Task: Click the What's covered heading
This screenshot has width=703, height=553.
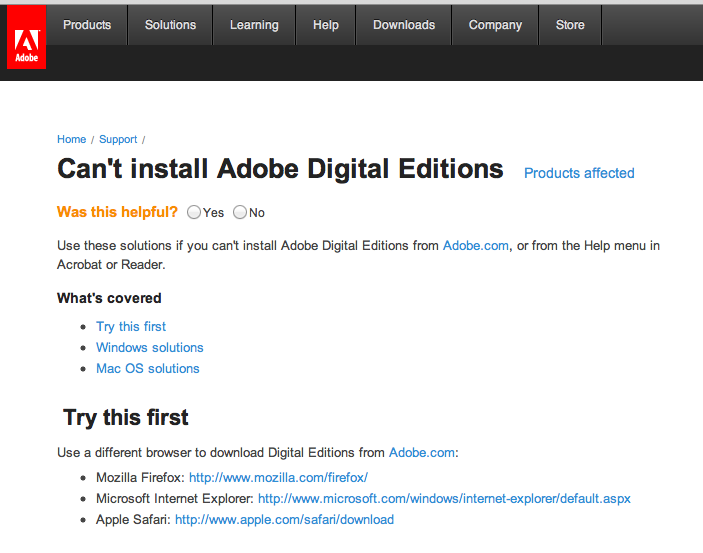Action: click(109, 298)
